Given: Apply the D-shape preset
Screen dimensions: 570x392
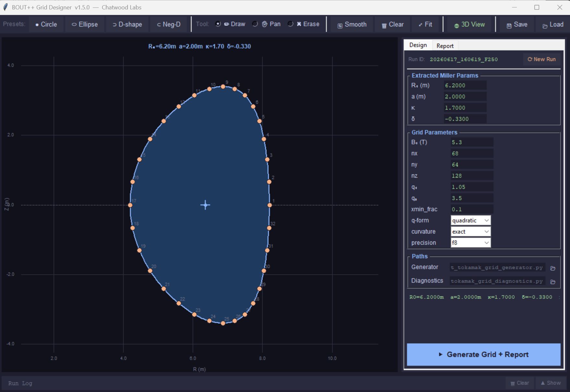Looking at the screenshot, I should (x=127, y=24).
